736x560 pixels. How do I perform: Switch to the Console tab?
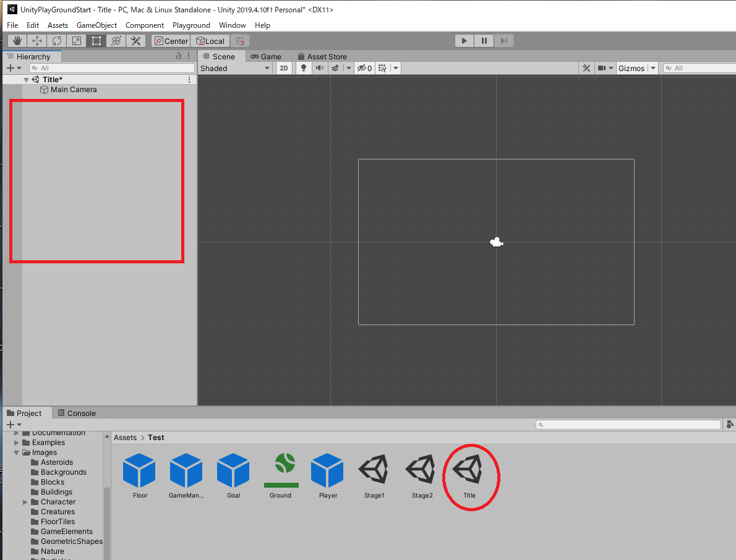[77, 413]
